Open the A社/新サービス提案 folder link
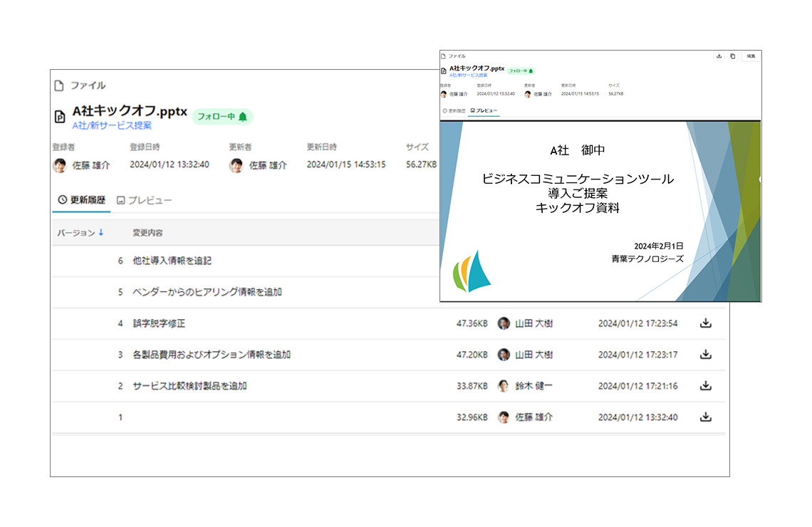This screenshot has width=812, height=527. tap(112, 126)
